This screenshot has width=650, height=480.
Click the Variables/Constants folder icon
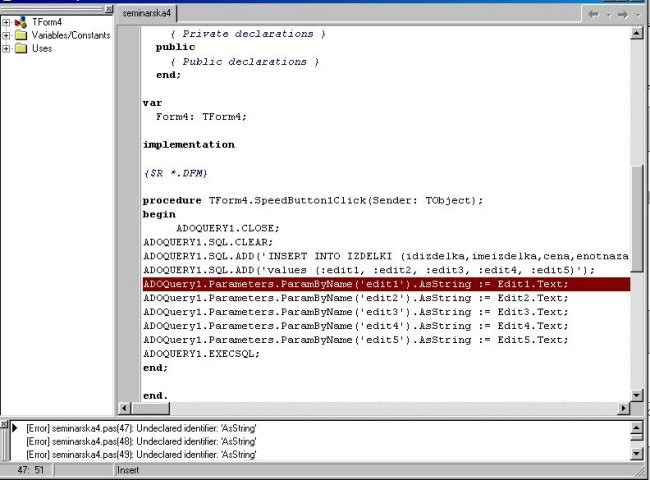(x=21, y=35)
